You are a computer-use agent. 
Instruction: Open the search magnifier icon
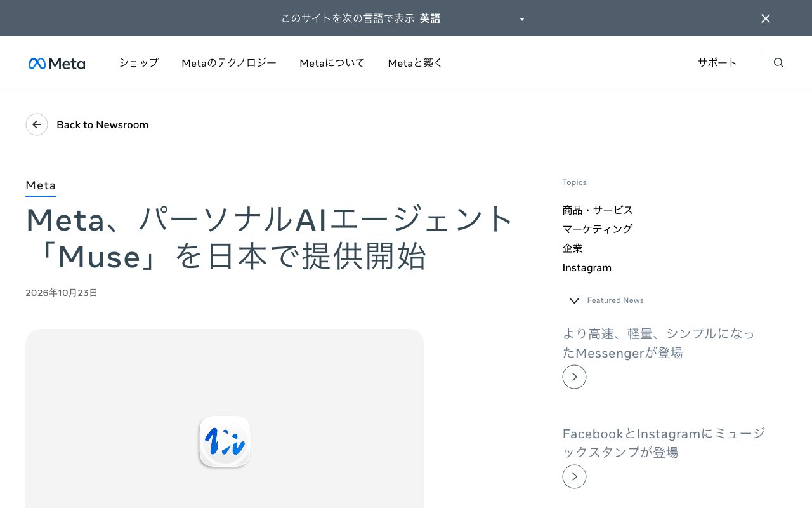point(778,63)
